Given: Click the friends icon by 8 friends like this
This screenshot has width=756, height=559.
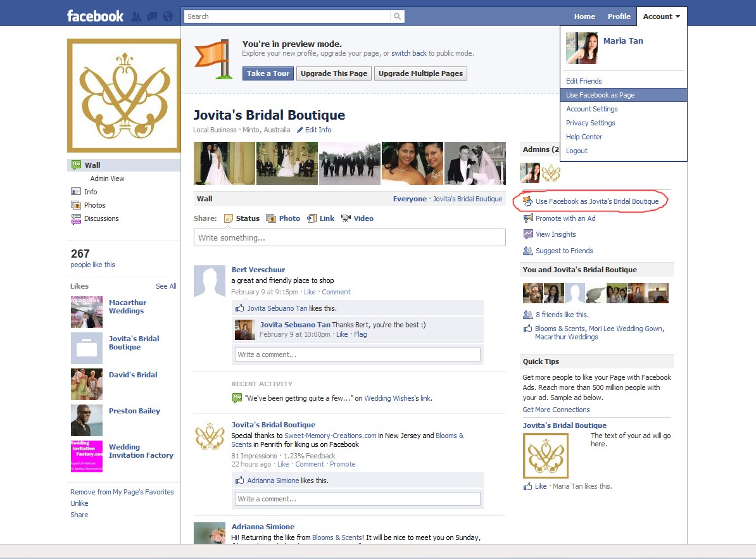Looking at the screenshot, I should pyautogui.click(x=528, y=315).
